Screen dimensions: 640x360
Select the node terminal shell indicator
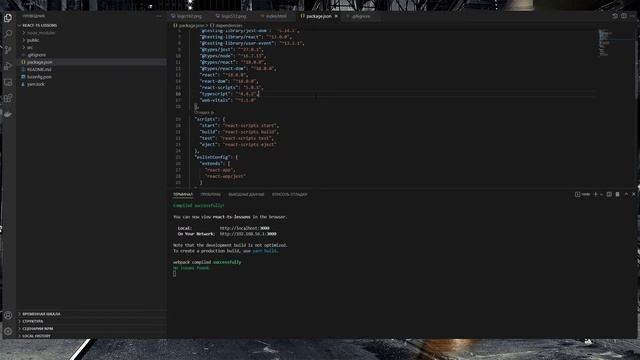pyautogui.click(x=582, y=194)
